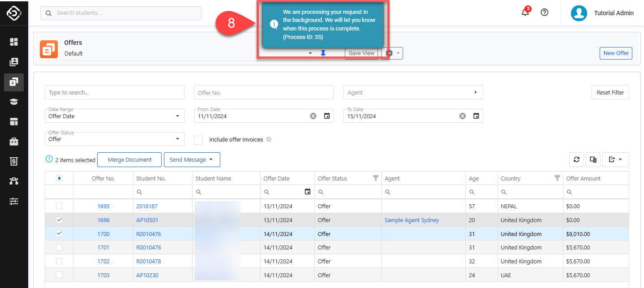Open the export dropdown button
Screen dimensions: 644x288
coord(615,159)
